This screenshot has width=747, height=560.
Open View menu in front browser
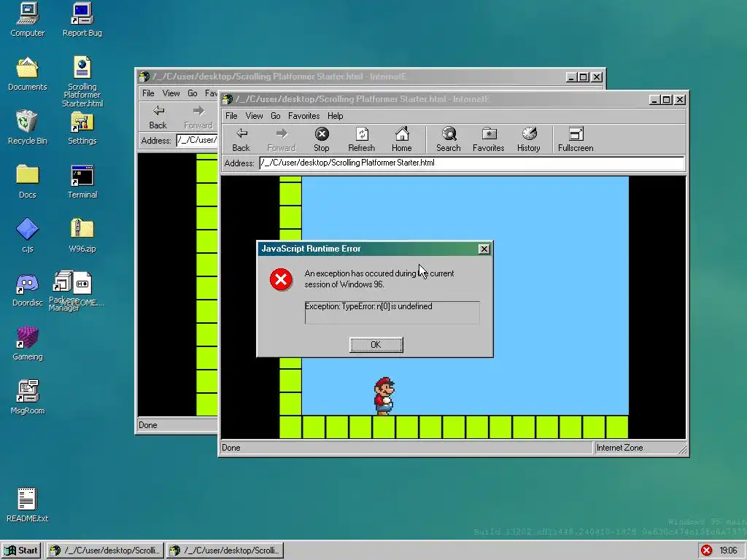[x=254, y=116]
